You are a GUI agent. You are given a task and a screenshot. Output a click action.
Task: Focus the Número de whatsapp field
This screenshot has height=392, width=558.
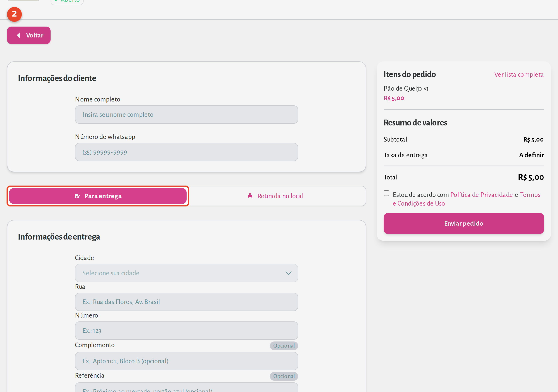186,152
